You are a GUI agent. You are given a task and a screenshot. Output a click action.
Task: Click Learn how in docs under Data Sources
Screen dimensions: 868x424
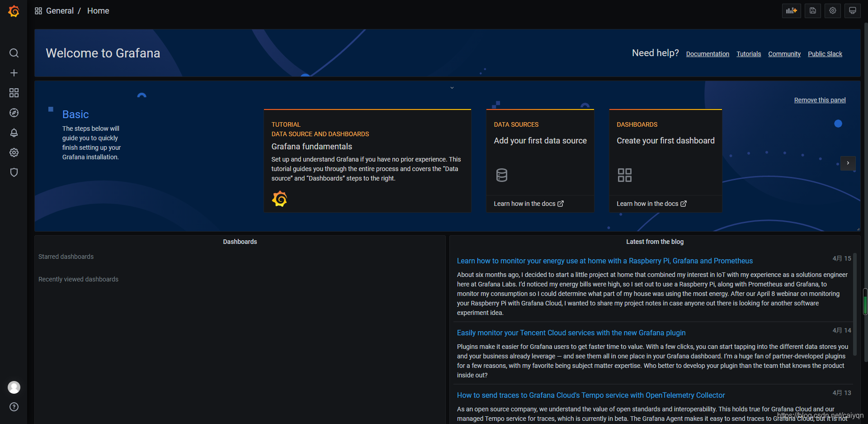click(528, 204)
